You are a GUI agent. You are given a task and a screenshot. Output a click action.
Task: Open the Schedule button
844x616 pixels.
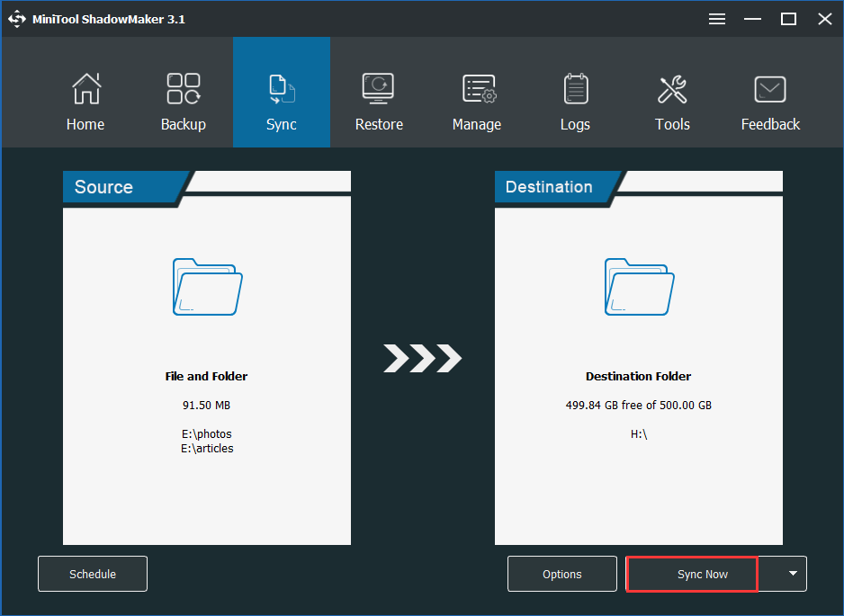point(93,574)
